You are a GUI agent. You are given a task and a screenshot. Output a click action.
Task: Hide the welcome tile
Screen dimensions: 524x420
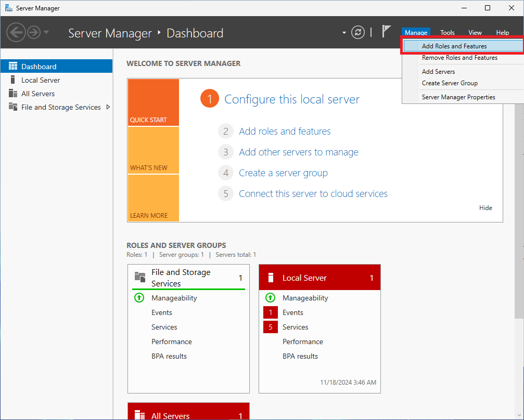pos(485,208)
